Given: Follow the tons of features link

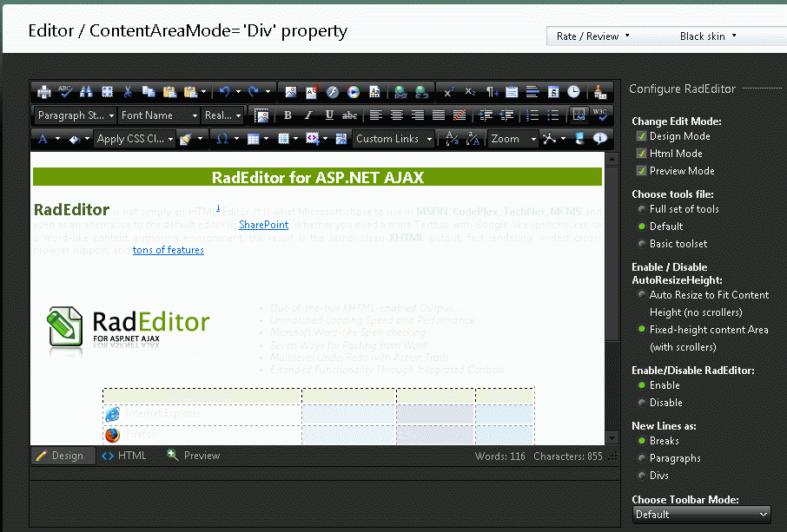Looking at the screenshot, I should click(x=169, y=250).
